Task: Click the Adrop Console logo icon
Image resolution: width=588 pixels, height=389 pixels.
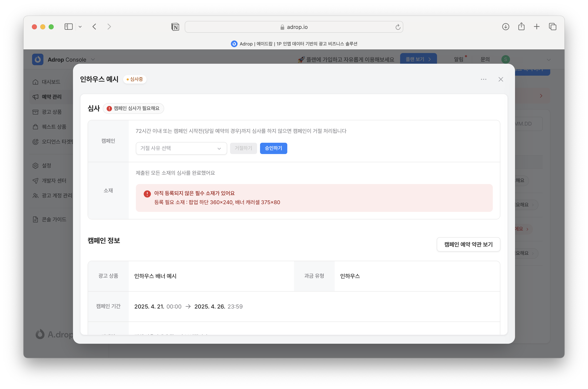Action: pyautogui.click(x=38, y=60)
